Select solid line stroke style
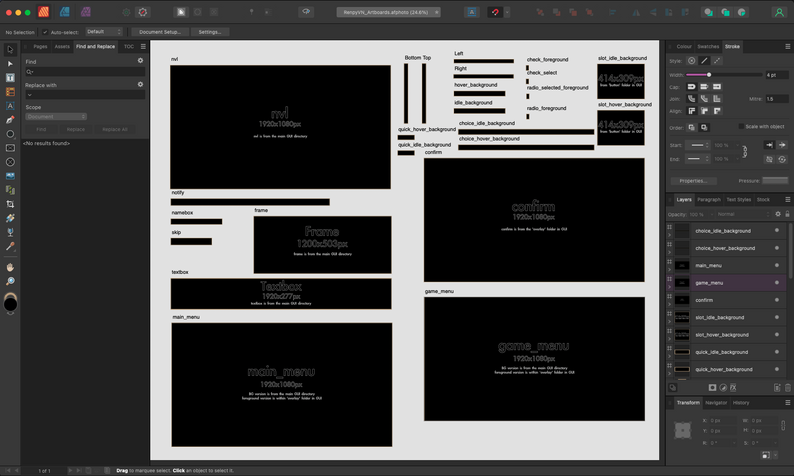This screenshot has width=794, height=476. 704,61
